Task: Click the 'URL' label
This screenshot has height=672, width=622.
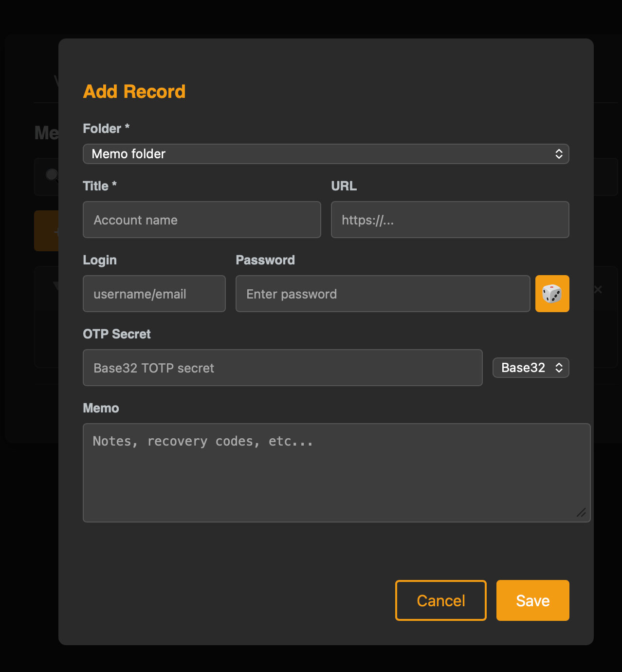Action: [344, 186]
